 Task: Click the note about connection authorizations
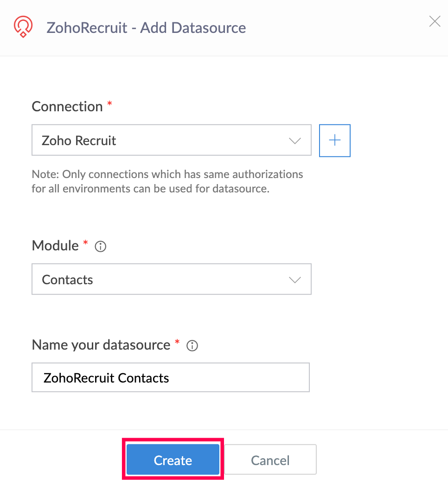167,181
